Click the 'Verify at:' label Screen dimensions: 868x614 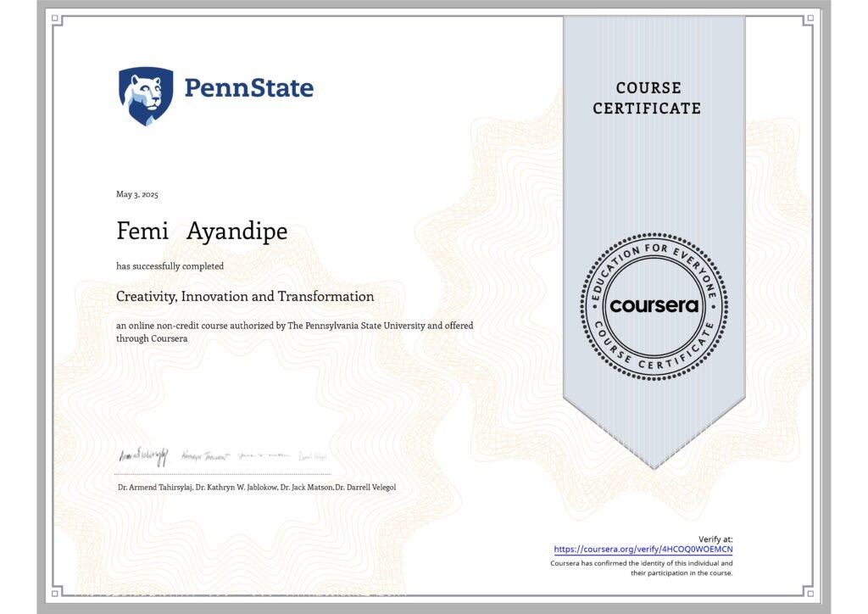tap(715, 539)
